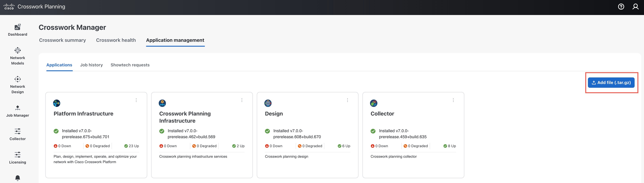Click the Platform Infrastructure app icon
Image resolution: width=644 pixels, height=183 pixels.
[57, 103]
